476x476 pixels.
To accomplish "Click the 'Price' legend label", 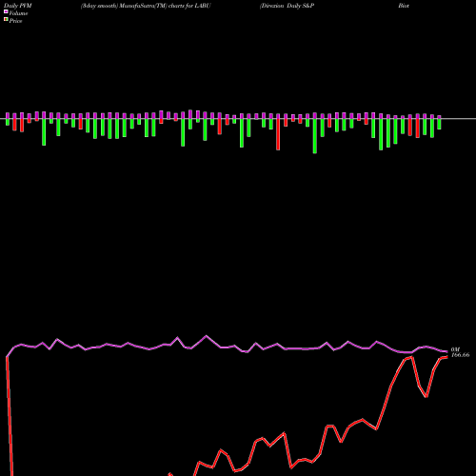I will click(x=15, y=21).
